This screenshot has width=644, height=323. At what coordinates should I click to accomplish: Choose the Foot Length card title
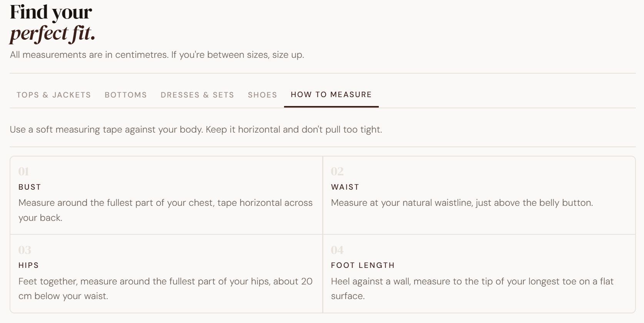click(x=363, y=265)
